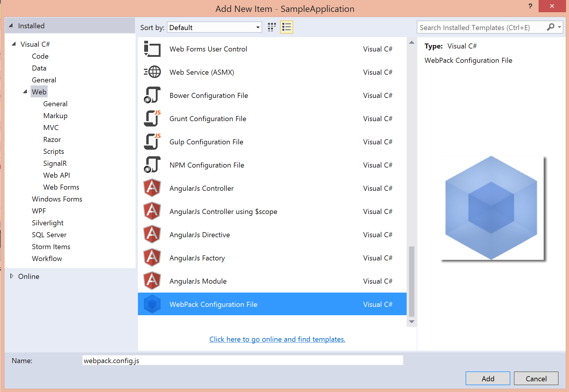Click the Cancel button
Screen dimensions: 569x392
[536, 378]
